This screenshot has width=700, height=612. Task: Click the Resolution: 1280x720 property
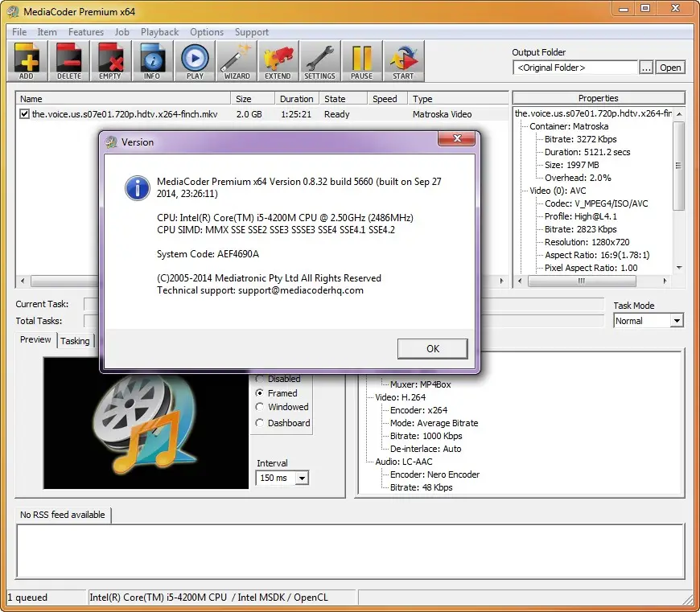pos(587,242)
